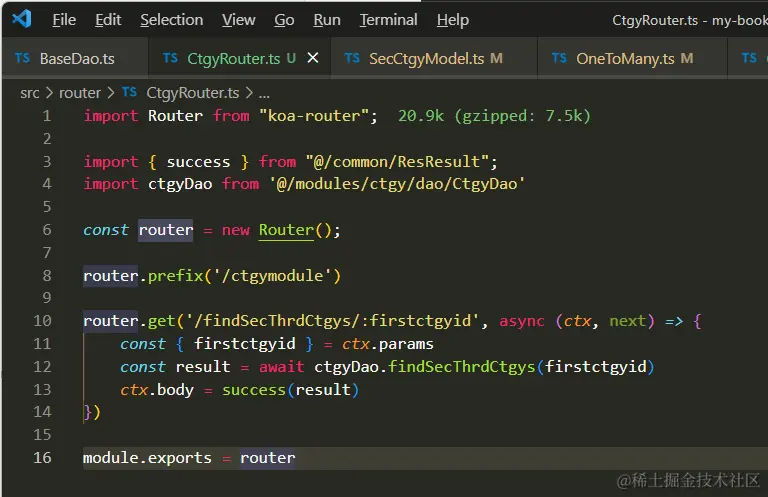Click 'Router' in 'new Router()' on line 6
The width and height of the screenshot is (768, 497).
pos(286,230)
